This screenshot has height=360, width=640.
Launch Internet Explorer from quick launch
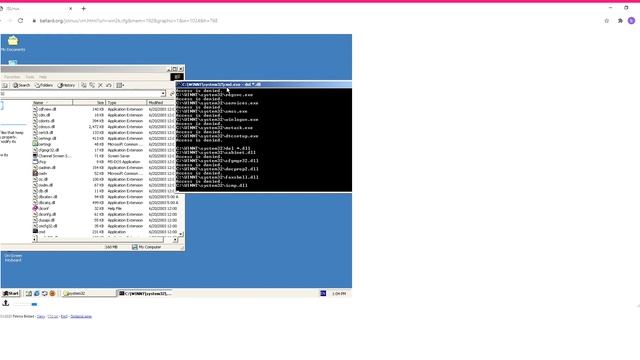[x=37, y=293]
